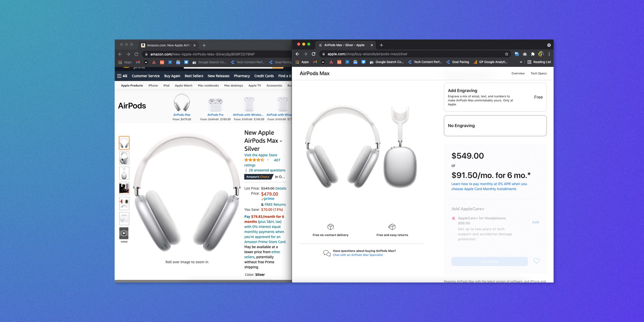The image size is (644, 322).
Task: Click Amazon address bar URL field
Action: (x=202, y=54)
